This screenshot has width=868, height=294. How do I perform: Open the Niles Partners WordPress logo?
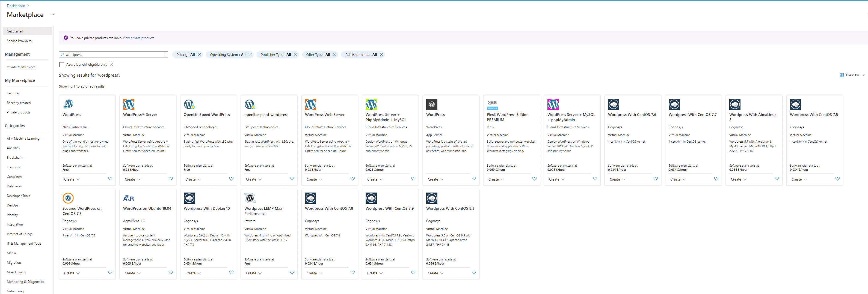68,104
